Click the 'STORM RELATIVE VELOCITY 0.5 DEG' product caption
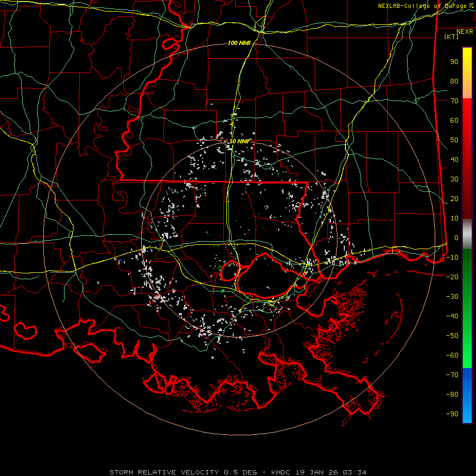This screenshot has height=476, width=476. click(x=183, y=472)
